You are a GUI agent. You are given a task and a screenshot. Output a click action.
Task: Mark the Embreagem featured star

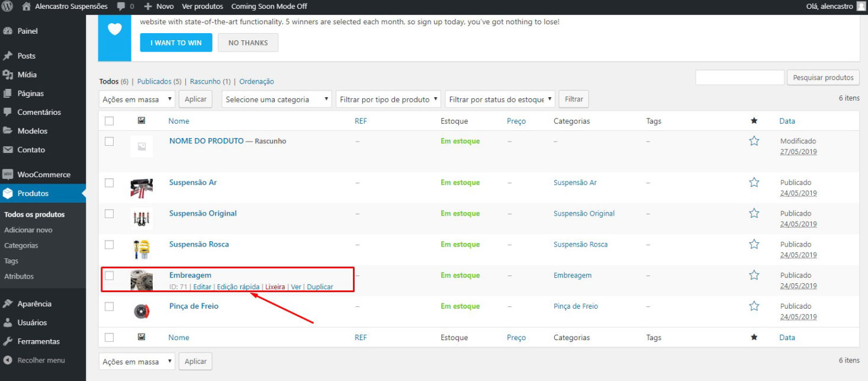tap(754, 275)
